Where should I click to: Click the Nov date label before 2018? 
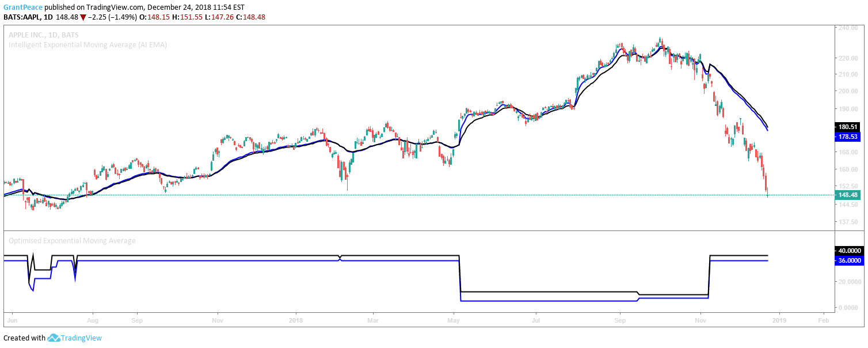(x=217, y=319)
